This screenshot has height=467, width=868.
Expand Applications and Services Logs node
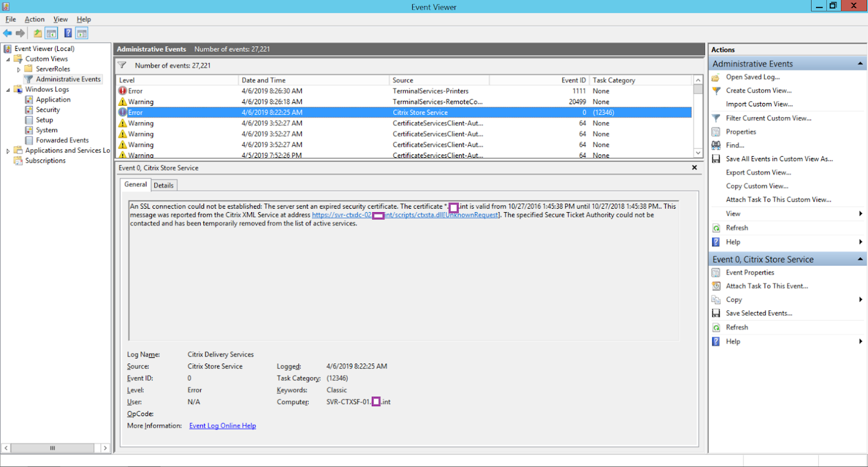8,151
